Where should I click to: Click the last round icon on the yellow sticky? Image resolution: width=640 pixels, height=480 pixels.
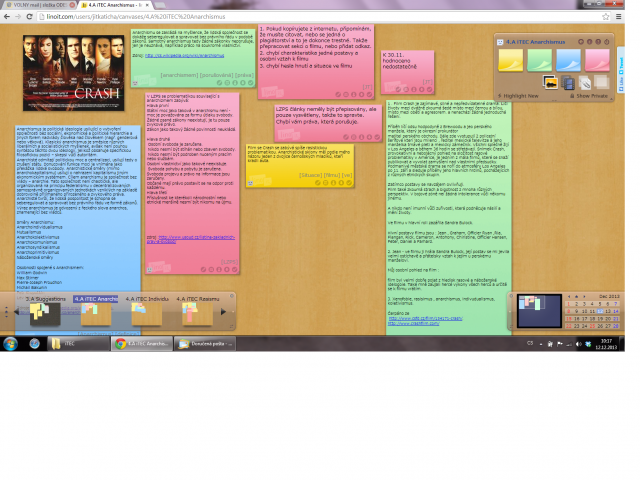click(x=349, y=183)
